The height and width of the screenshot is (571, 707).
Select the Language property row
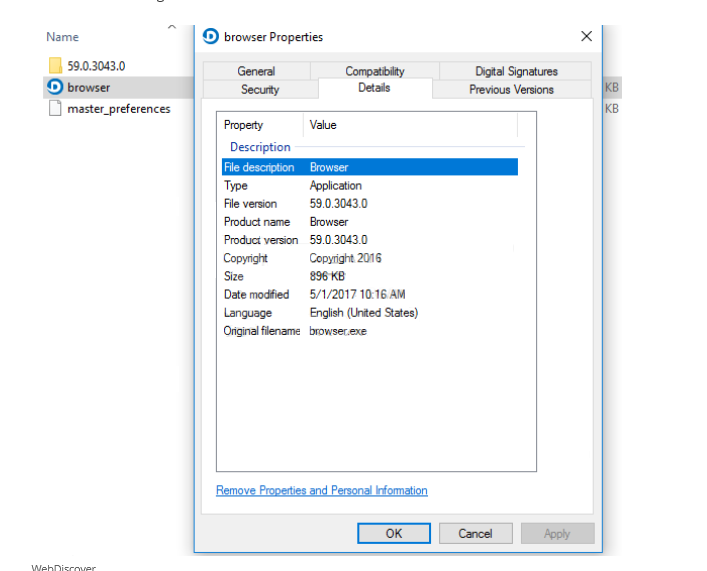370,313
